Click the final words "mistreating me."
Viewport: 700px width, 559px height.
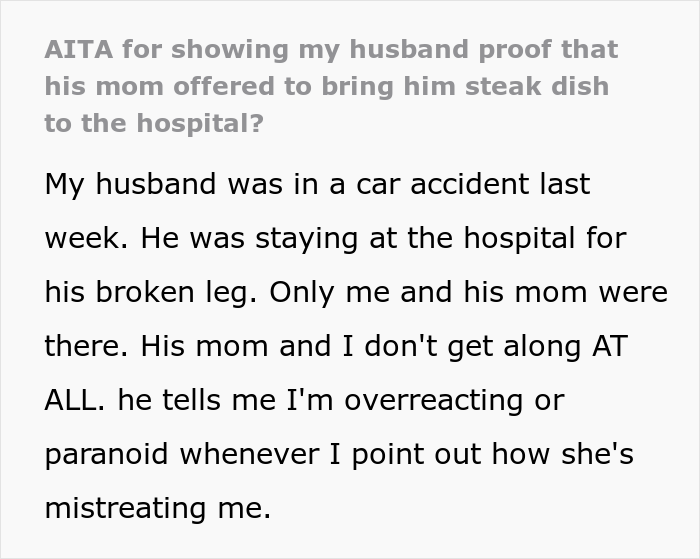(158, 508)
